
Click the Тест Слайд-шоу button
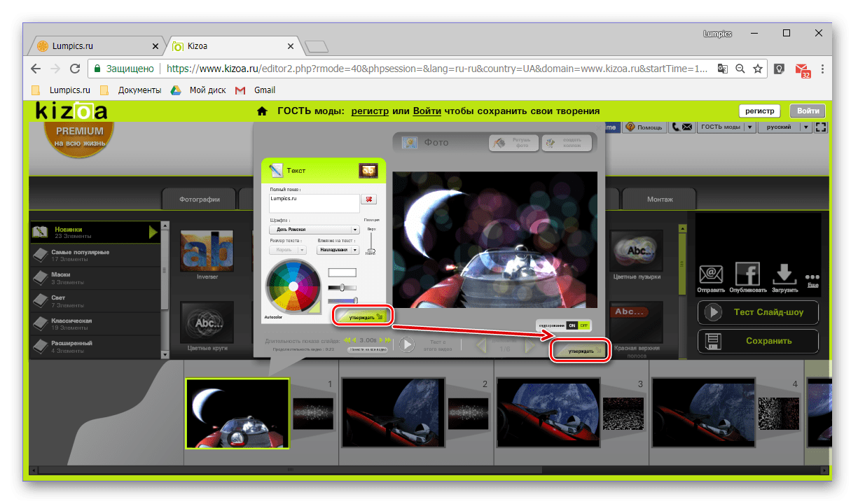[x=758, y=312]
